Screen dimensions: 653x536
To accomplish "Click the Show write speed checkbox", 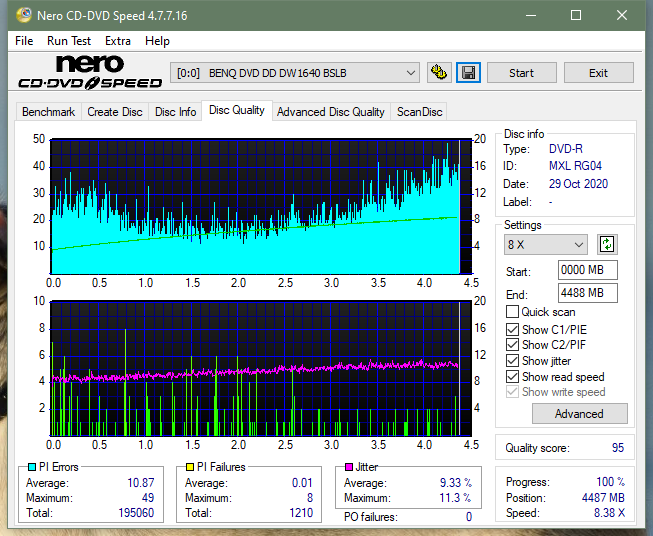I will click(x=512, y=392).
